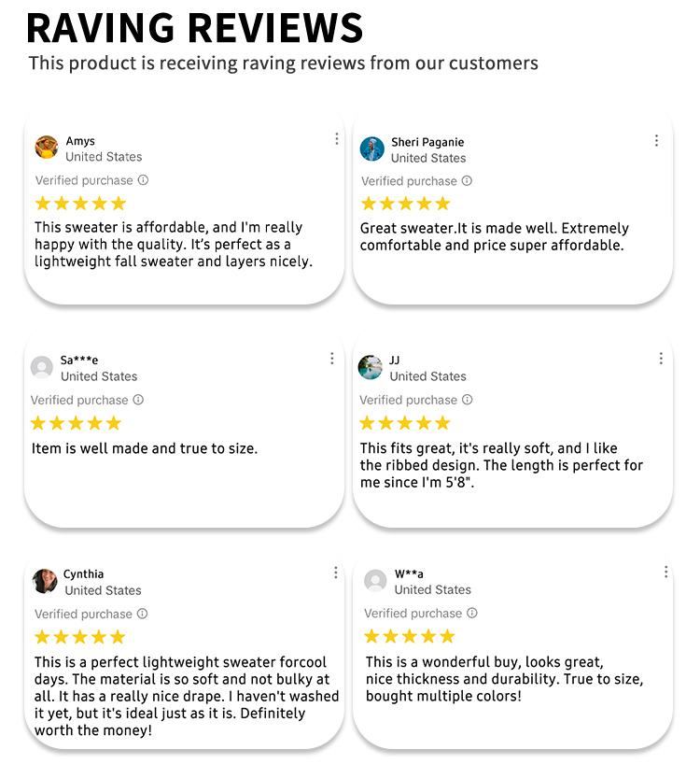Click the info icon on W**a's Verified purchase
The height and width of the screenshot is (778, 700).
pyautogui.click(x=471, y=613)
